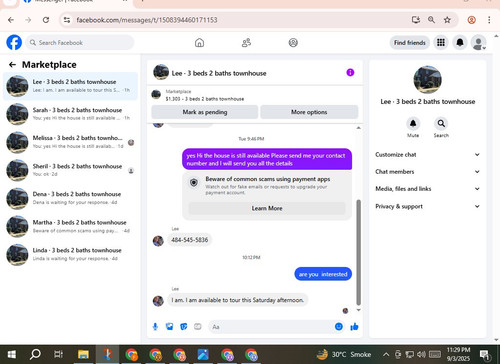500x364 pixels.
Task: Open the Linda townhouse conversation
Action: point(70,254)
